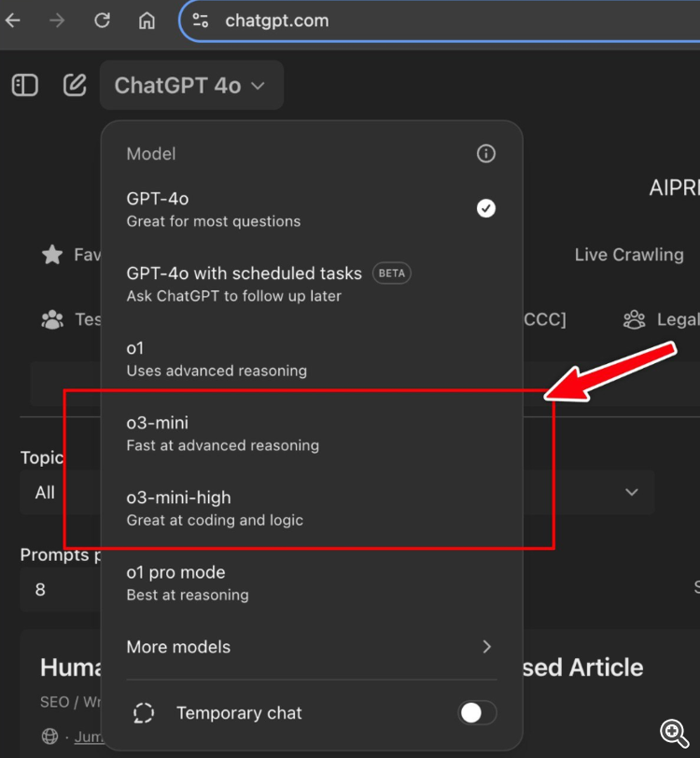This screenshot has width=700, height=758.
Task: Click the team people icon on the left
Action: tap(52, 319)
